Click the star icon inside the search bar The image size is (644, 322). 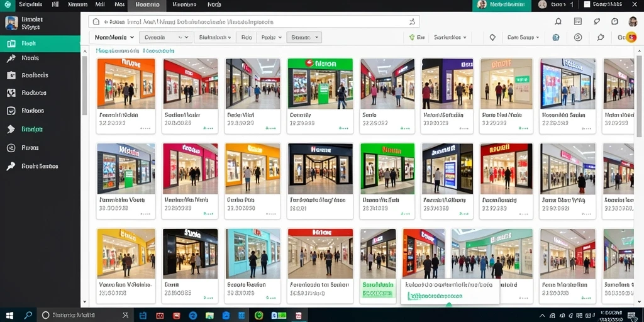(413, 22)
